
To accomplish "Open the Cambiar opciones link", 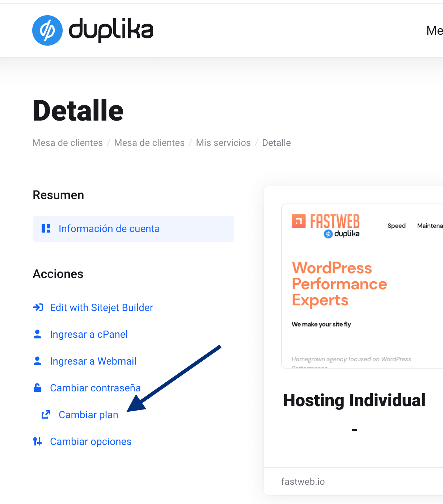I will pos(90,441).
